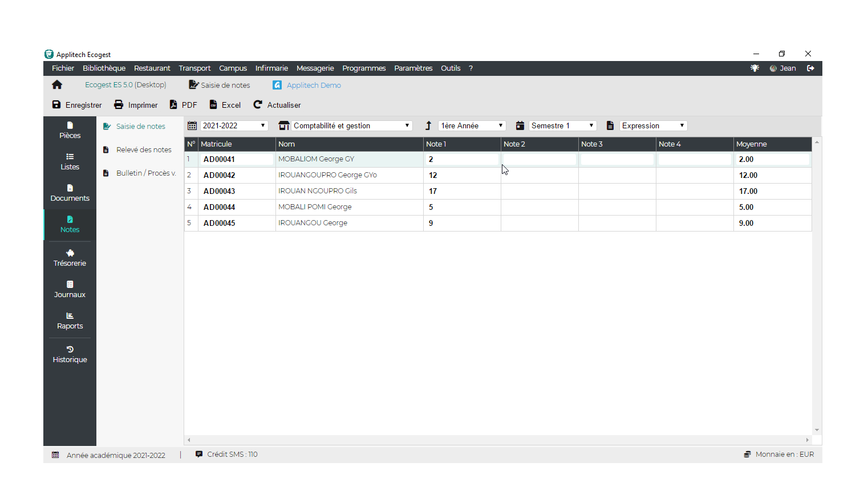Click the horizontal scrollbar right arrow
Viewport: 868px width, 495px height.
tap(807, 440)
